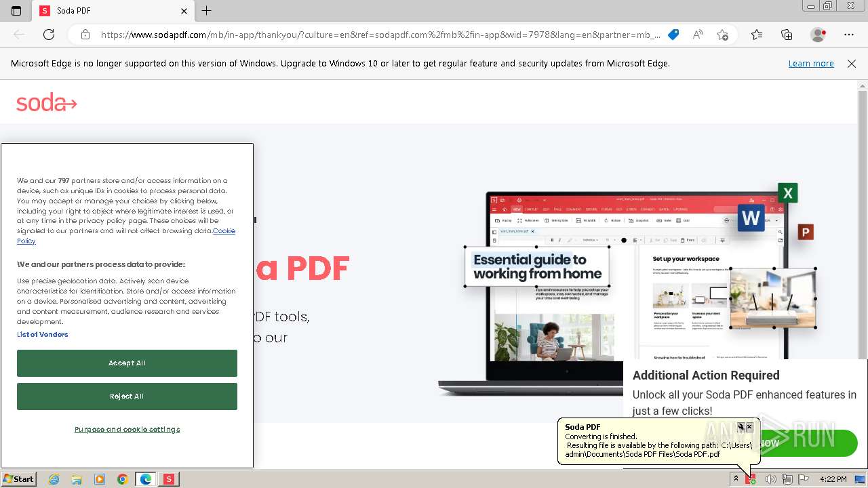Show hidden system tray icons

736,479
